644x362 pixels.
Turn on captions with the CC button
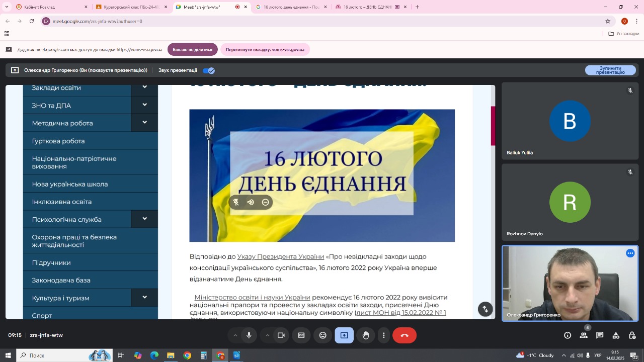pyautogui.click(x=301, y=335)
